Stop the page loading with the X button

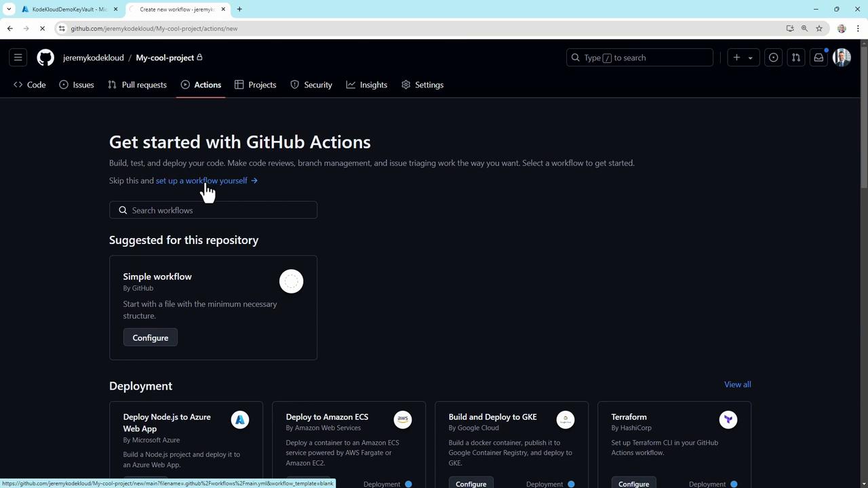click(x=42, y=28)
